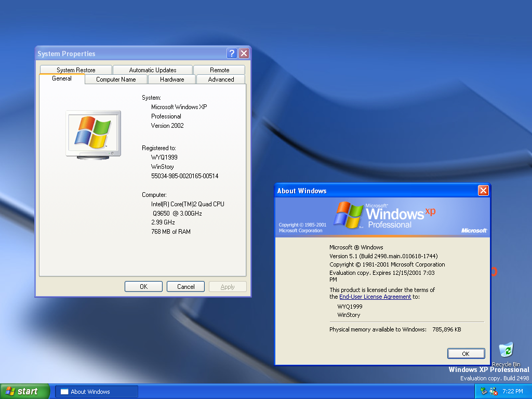Switch to the System Restore tab
Viewport: 532px width, 399px height.
tap(76, 70)
